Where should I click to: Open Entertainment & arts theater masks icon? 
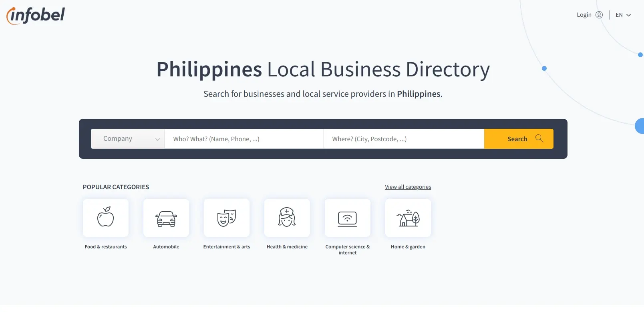[227, 218]
